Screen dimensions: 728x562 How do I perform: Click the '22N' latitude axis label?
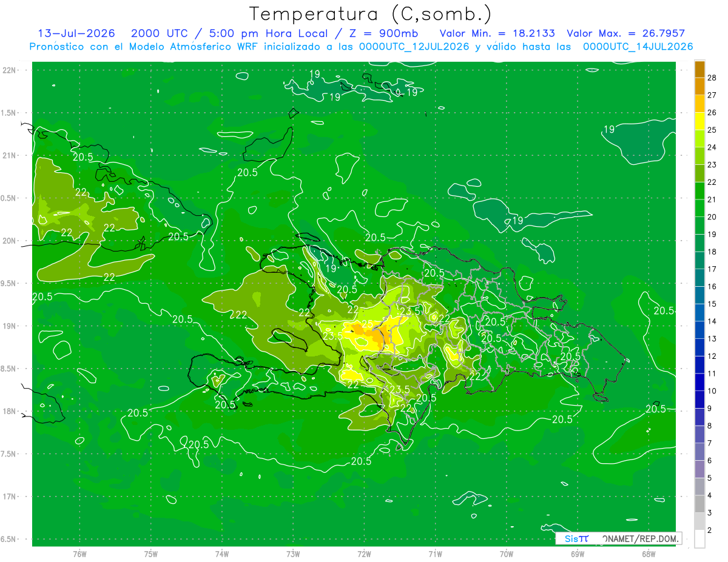(8, 70)
